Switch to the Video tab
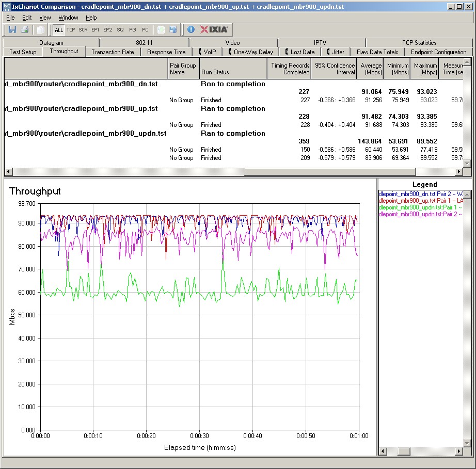Screen dimensions: 476x469 point(232,43)
